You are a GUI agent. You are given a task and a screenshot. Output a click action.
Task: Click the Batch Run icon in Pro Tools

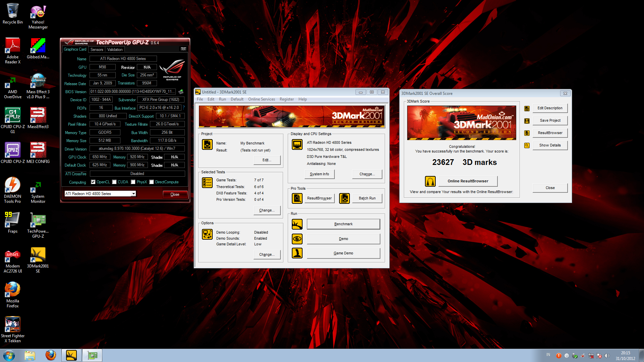(x=344, y=198)
